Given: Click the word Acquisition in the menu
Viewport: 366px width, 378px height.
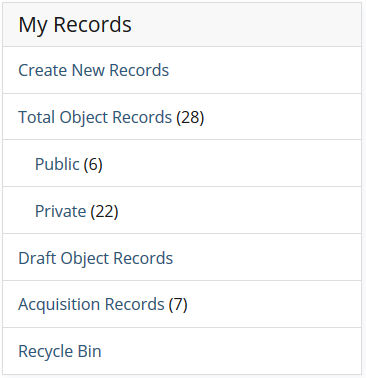Looking at the screenshot, I should click(59, 305).
